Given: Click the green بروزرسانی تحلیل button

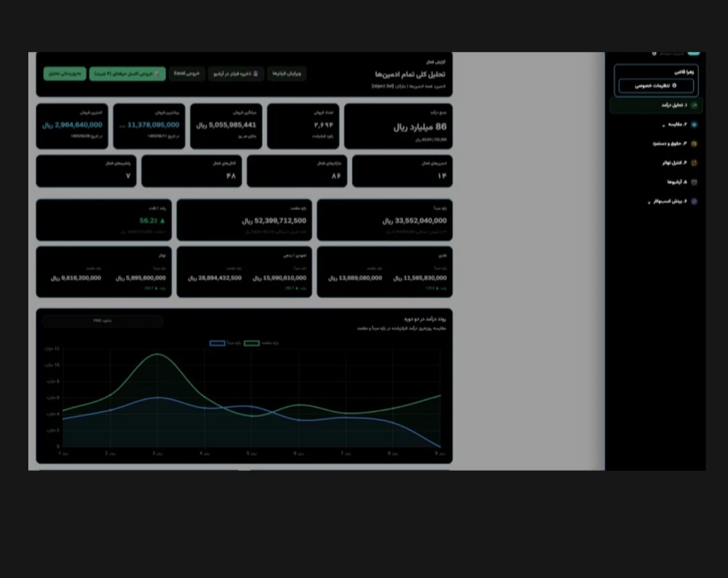Looking at the screenshot, I should 65,74.
